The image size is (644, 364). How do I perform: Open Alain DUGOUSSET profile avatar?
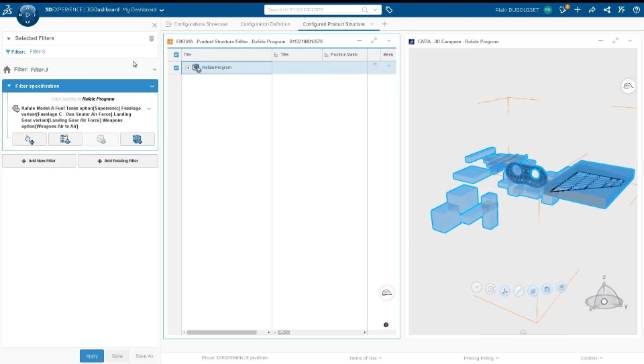pos(548,10)
